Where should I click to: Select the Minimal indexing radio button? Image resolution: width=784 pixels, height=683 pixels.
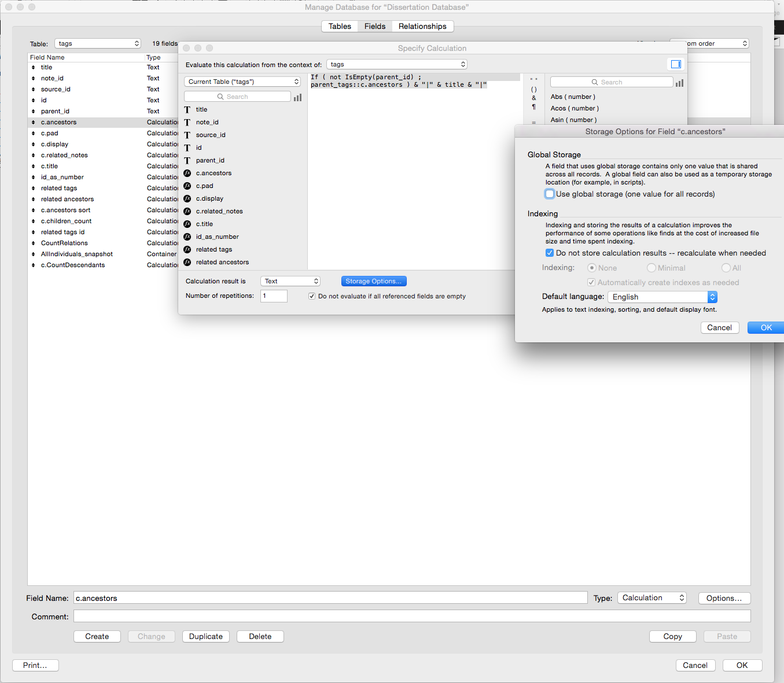point(652,268)
